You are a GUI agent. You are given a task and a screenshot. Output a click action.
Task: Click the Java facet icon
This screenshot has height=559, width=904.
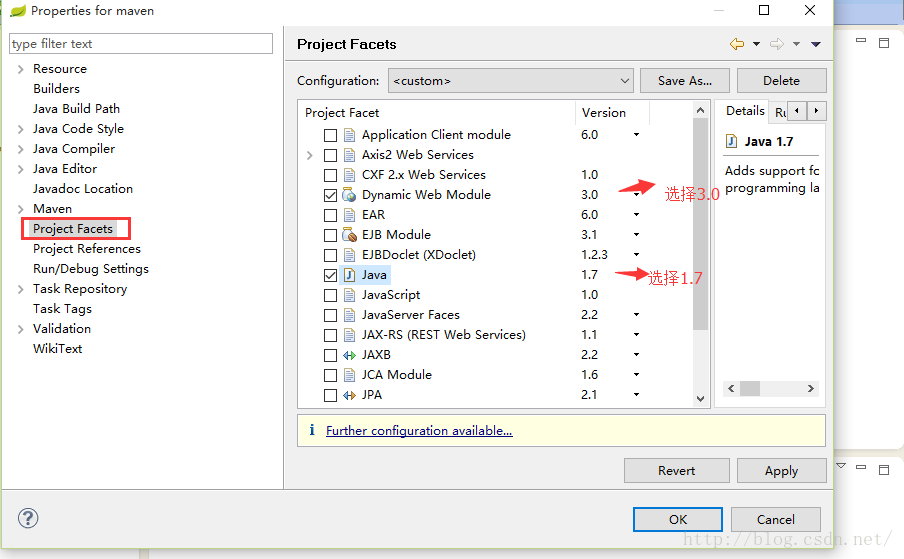pyautogui.click(x=349, y=275)
